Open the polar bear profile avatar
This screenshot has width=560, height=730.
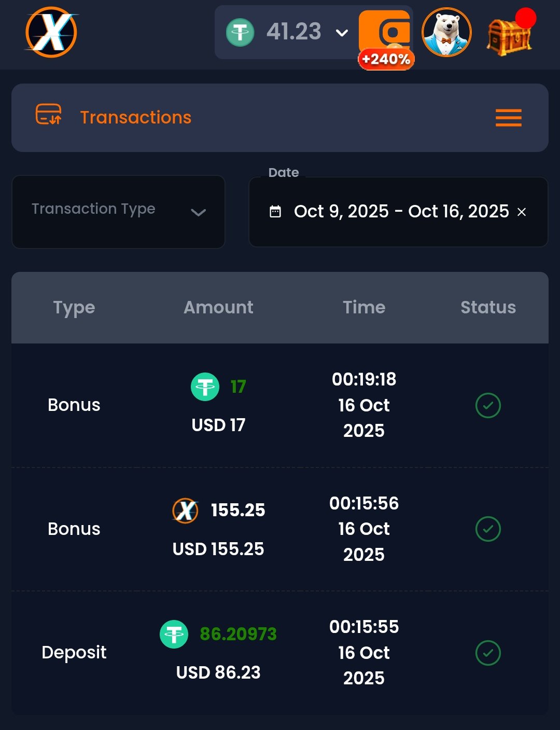pyautogui.click(x=446, y=32)
